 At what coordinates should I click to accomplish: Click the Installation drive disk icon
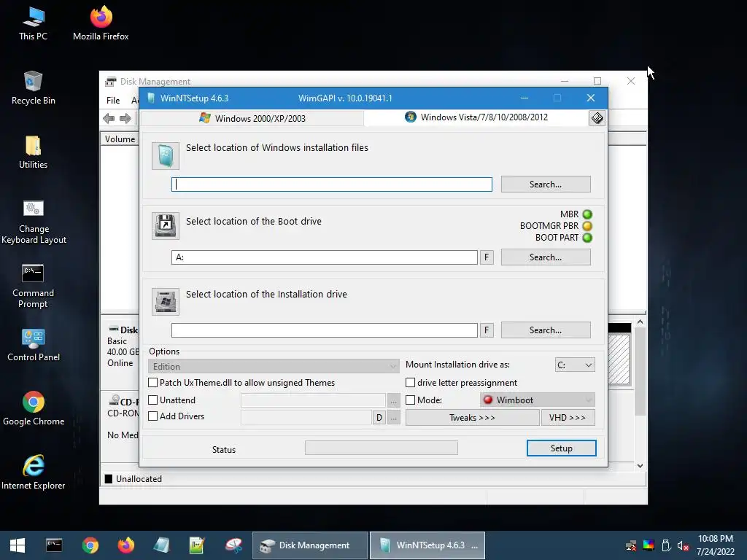166,301
